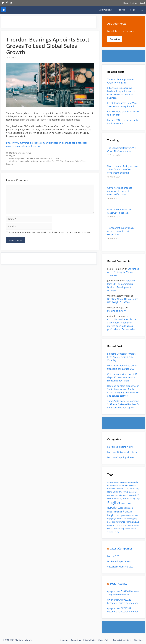The image size is (146, 644).
Task: Open EU-funded Arctic Training comment link
Action: 123,272
